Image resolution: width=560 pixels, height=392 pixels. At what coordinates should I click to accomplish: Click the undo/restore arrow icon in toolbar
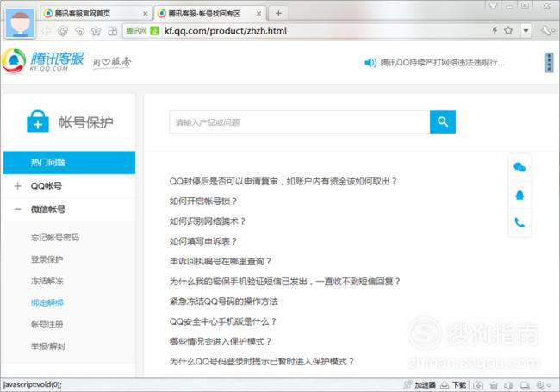[x=79, y=31]
